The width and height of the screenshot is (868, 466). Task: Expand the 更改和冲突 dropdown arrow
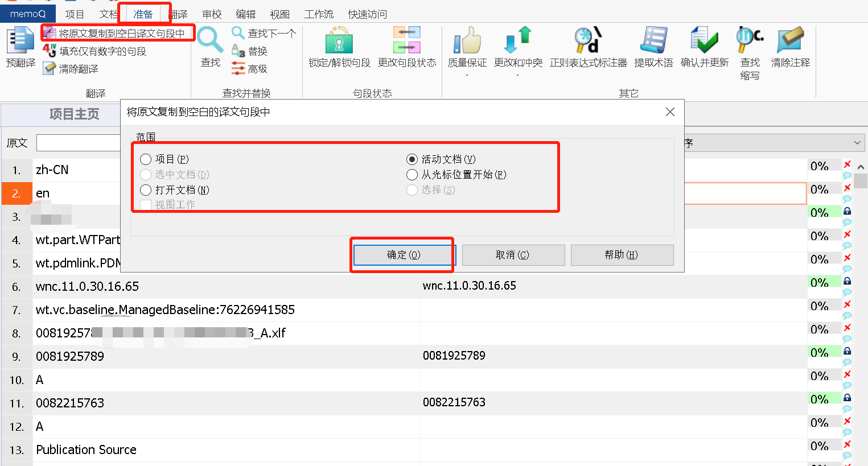[517, 75]
